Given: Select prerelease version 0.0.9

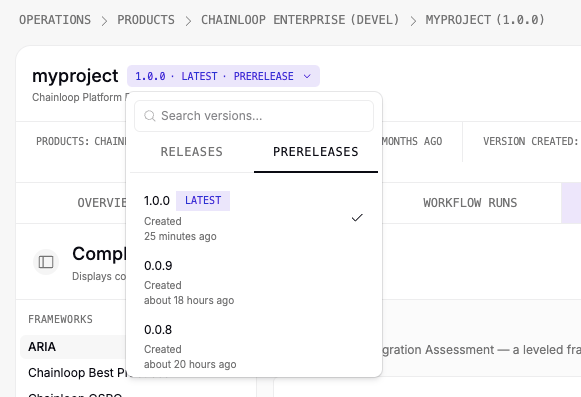Looking at the screenshot, I should point(254,282).
